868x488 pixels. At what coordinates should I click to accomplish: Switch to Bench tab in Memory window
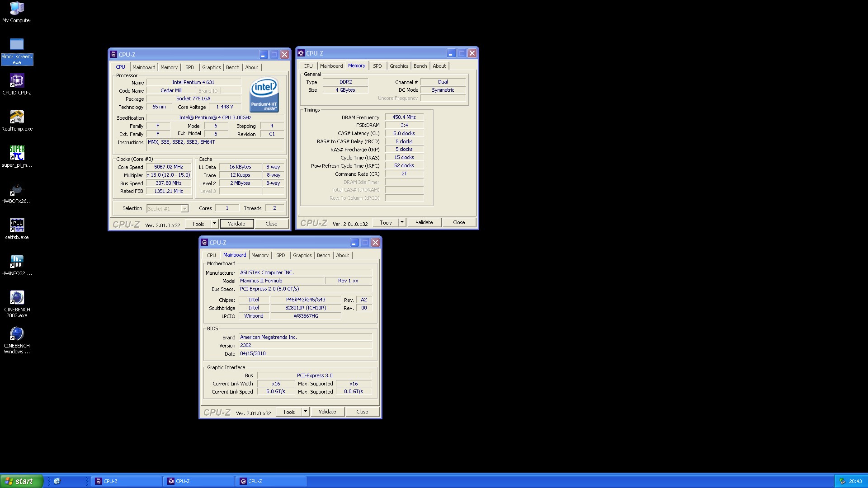pos(420,66)
